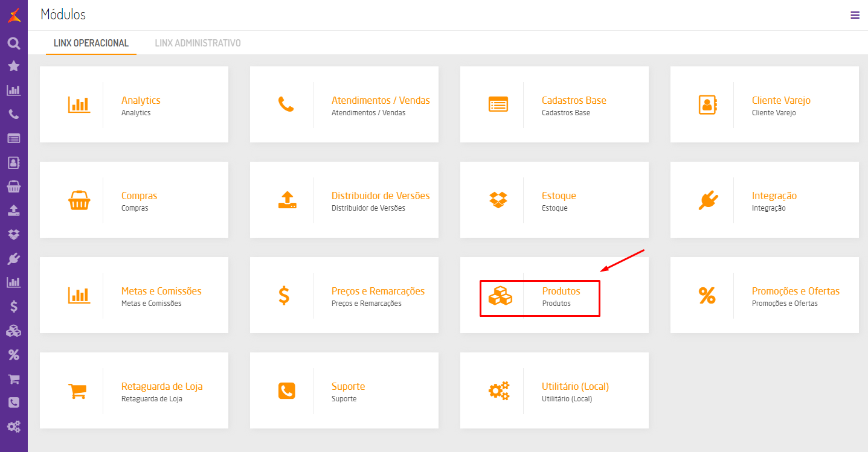The width and height of the screenshot is (868, 452).
Task: Click the small "Analytics" subtitle text
Action: pyautogui.click(x=136, y=113)
